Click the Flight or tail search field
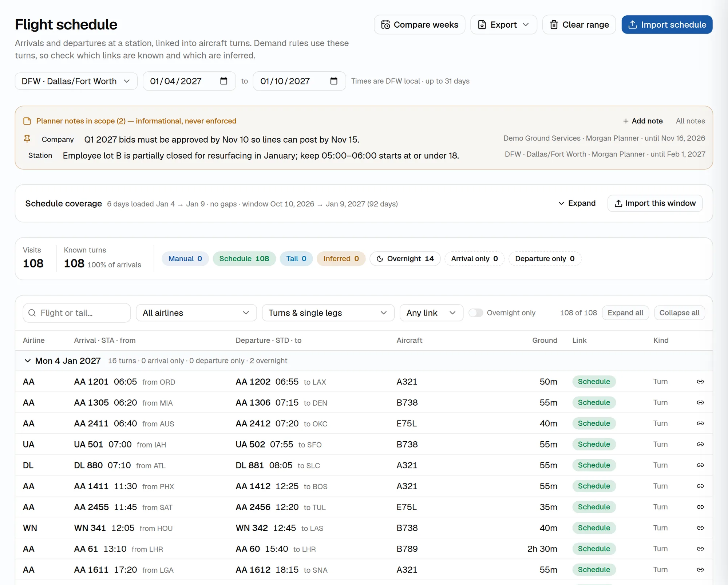The width and height of the screenshot is (728, 585). [x=77, y=313]
